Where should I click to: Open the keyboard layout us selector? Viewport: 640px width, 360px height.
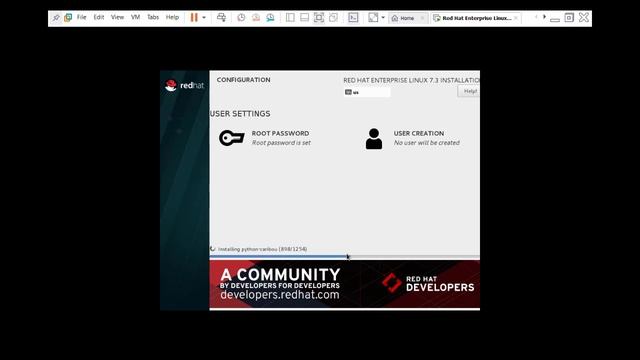tap(367, 92)
